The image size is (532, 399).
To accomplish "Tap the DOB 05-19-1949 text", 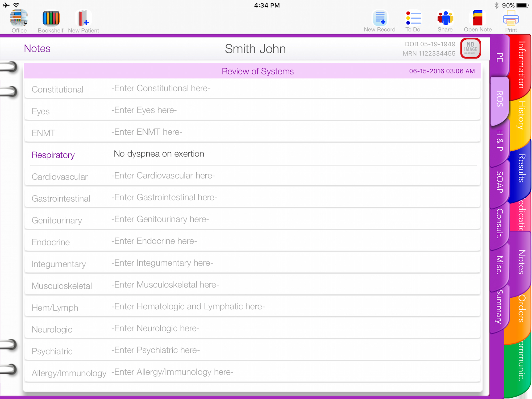I will click(430, 44).
